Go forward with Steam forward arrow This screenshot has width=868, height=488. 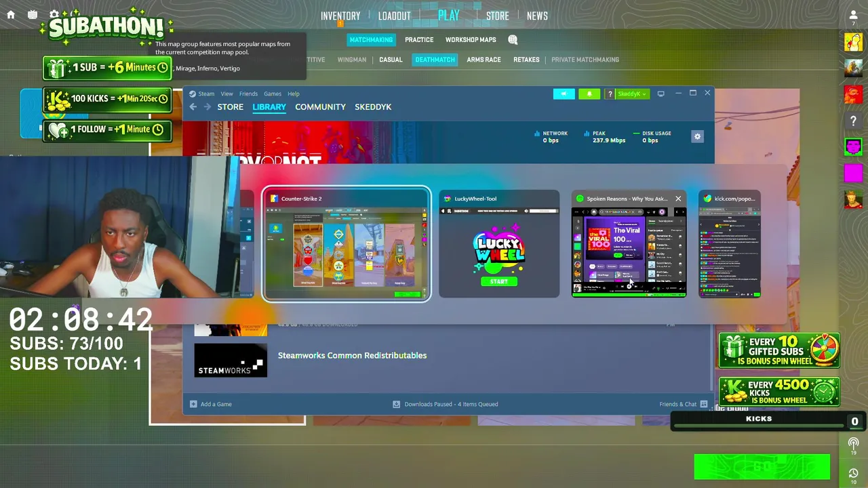tap(208, 107)
